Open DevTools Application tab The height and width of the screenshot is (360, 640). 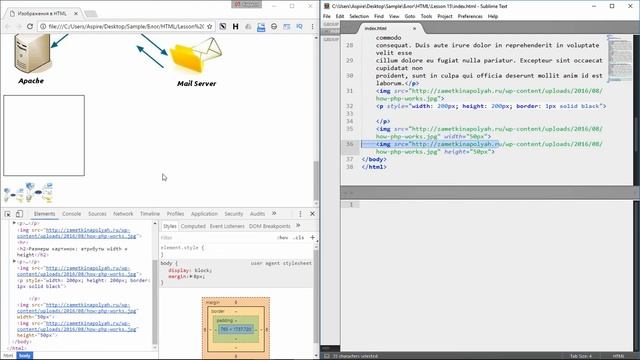[x=204, y=214]
